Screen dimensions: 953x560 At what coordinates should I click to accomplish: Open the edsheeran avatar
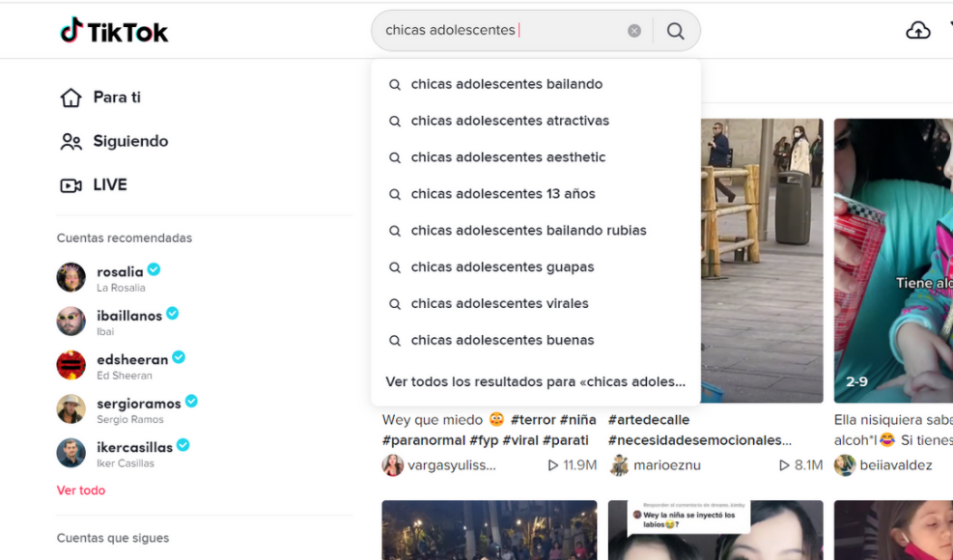point(71,365)
